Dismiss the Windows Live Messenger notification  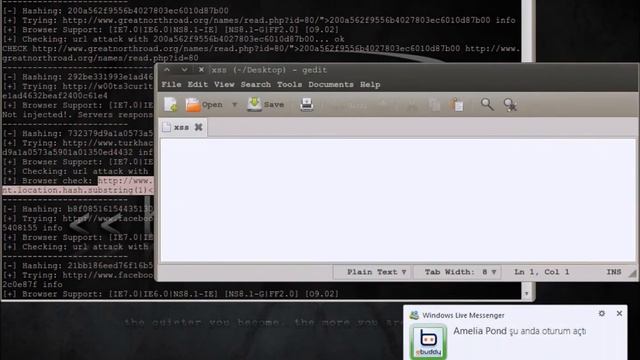coord(619,313)
